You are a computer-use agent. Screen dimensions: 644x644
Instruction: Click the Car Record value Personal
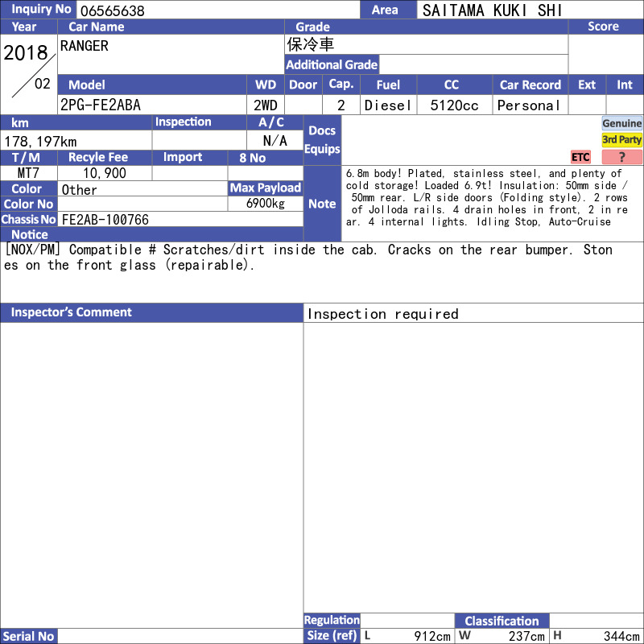pyautogui.click(x=530, y=105)
